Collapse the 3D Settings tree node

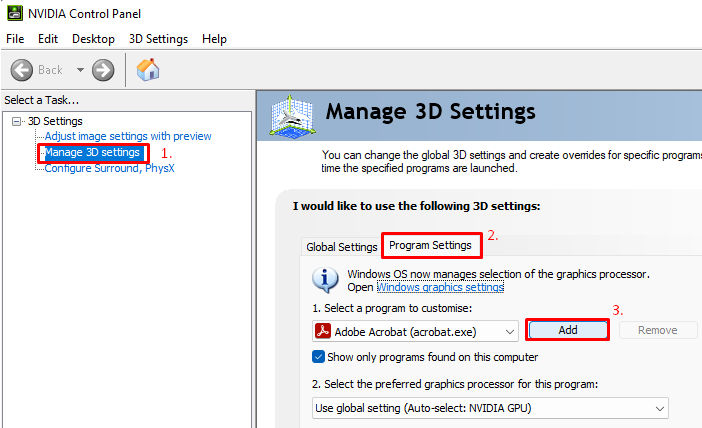tap(16, 121)
